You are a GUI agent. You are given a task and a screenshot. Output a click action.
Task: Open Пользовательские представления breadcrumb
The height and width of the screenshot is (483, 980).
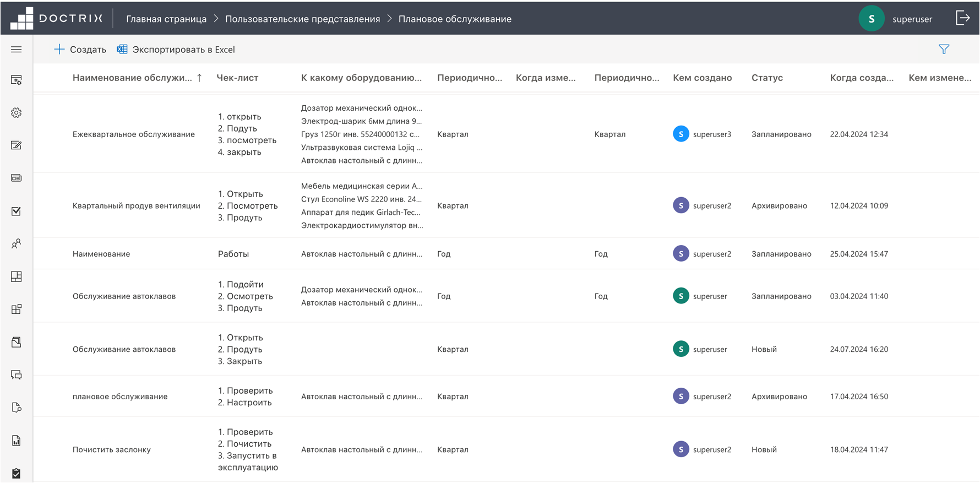[x=302, y=19]
